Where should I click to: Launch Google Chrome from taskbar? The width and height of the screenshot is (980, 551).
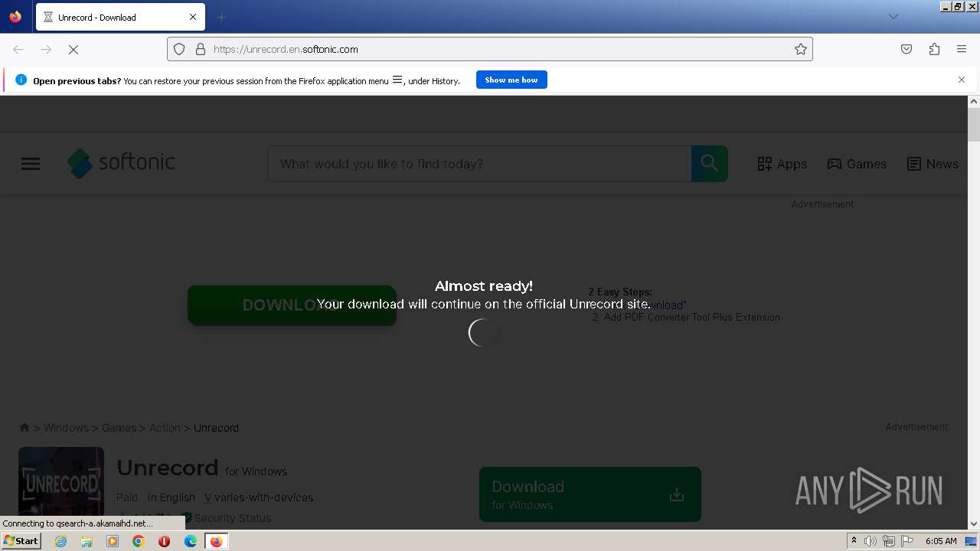tap(139, 541)
